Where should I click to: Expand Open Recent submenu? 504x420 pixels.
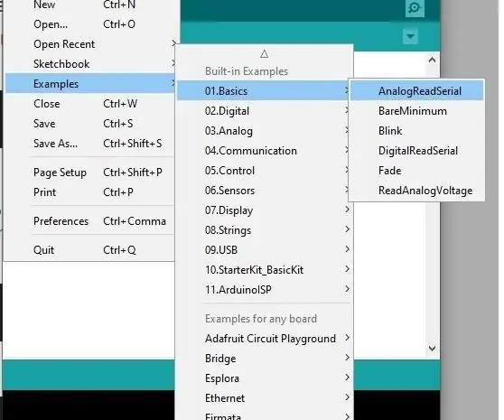tap(90, 44)
